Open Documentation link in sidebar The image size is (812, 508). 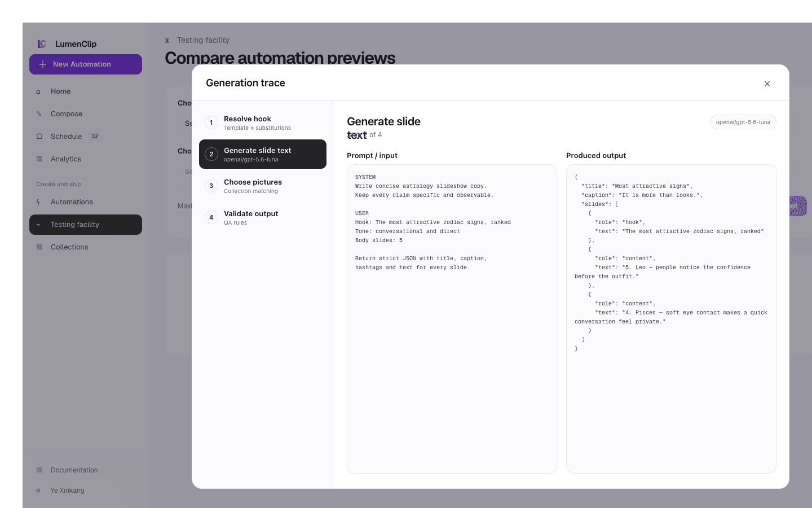tap(86, 470)
